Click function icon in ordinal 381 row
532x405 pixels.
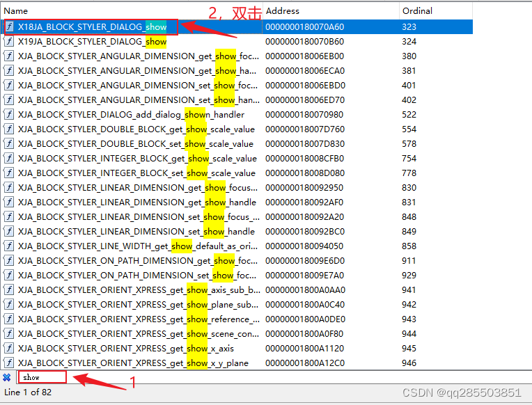point(9,70)
